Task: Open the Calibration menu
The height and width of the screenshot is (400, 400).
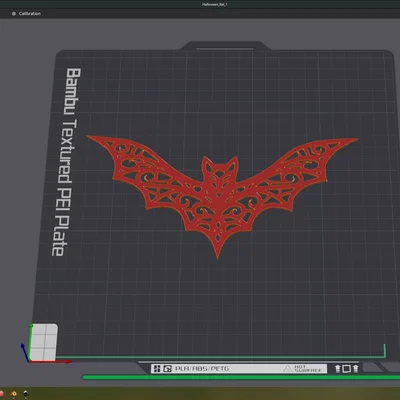Action: 30,14
